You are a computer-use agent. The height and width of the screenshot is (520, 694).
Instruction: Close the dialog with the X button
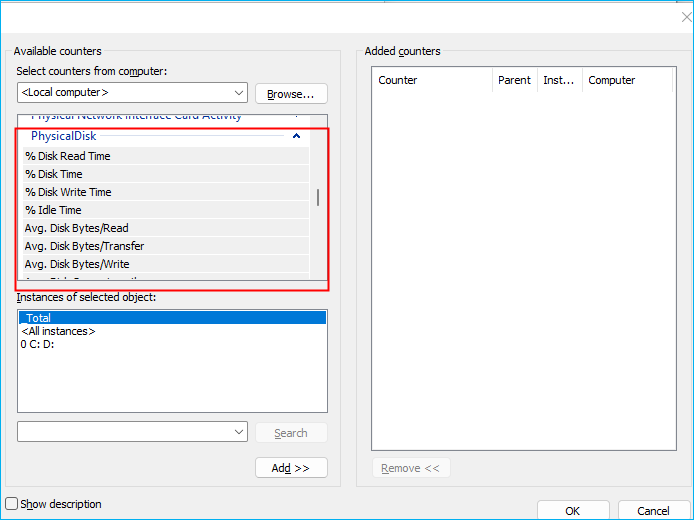[x=686, y=17]
